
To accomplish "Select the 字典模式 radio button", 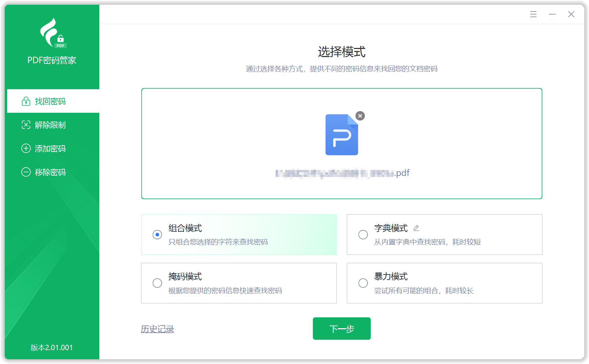I will click(363, 234).
